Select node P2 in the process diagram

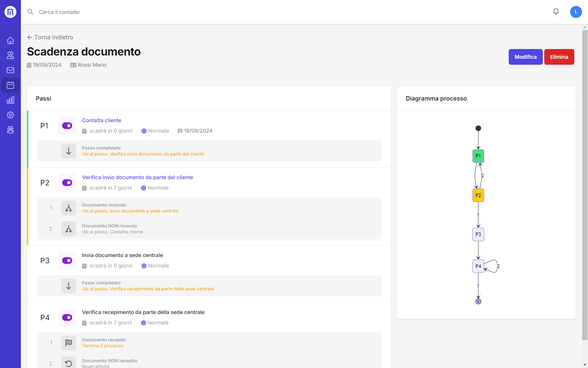click(x=478, y=195)
